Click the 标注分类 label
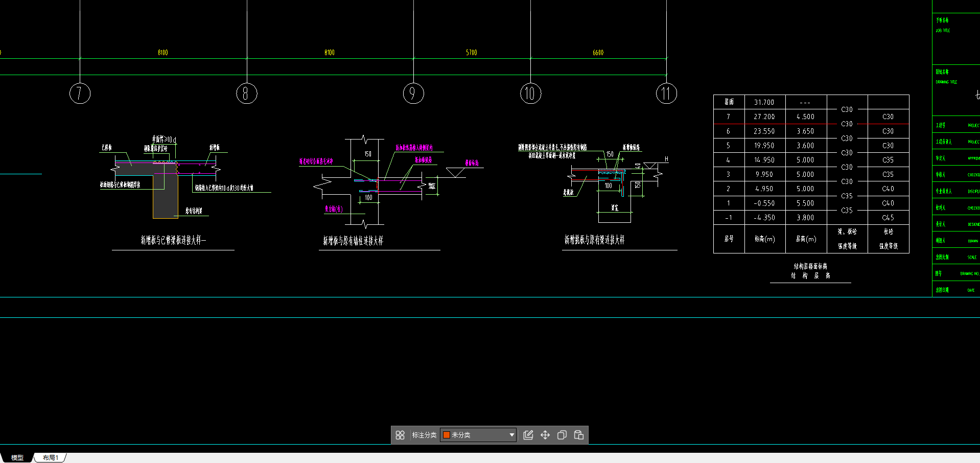This screenshot has height=463, width=980. click(424, 435)
